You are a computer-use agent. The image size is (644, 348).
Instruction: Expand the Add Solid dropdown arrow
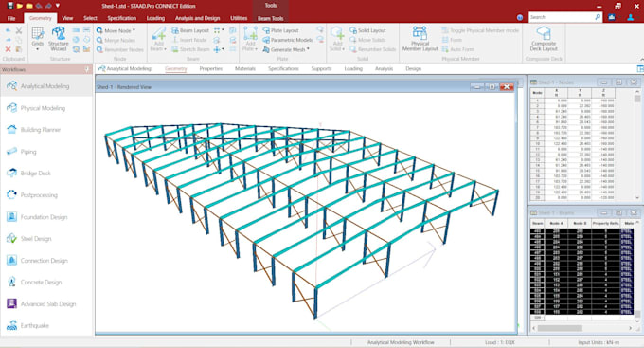coord(343,49)
